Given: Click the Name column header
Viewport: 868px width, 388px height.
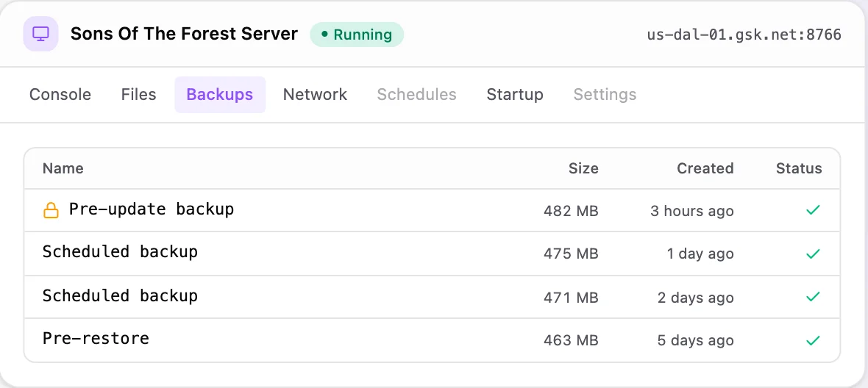Looking at the screenshot, I should (63, 168).
